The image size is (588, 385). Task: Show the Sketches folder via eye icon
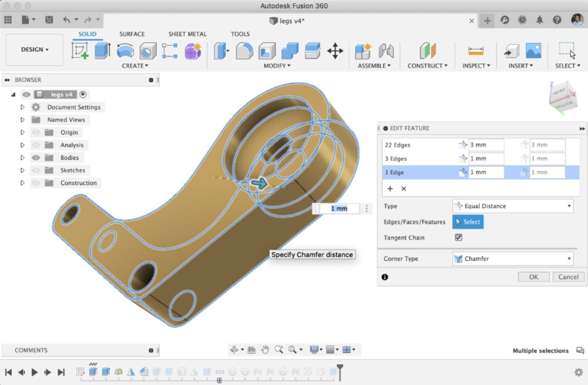(36, 170)
